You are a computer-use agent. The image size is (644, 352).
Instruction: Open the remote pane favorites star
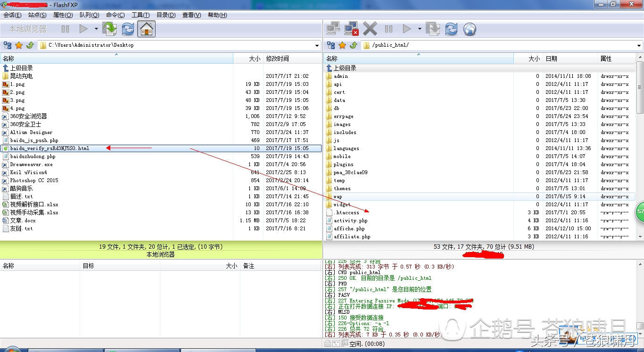tap(342, 45)
